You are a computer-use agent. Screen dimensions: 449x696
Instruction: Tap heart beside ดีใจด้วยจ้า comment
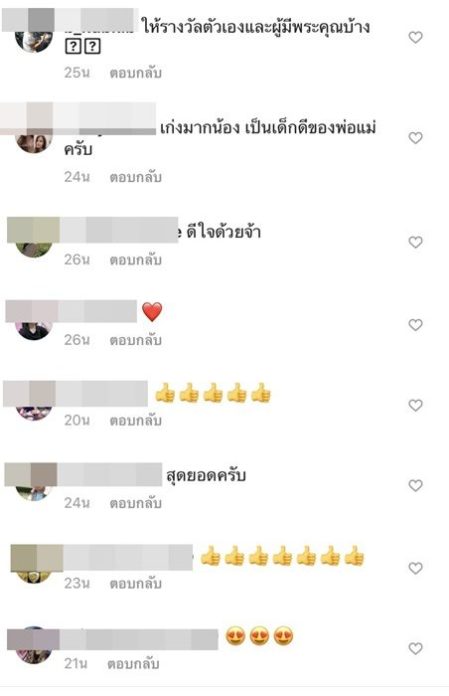[x=415, y=242]
